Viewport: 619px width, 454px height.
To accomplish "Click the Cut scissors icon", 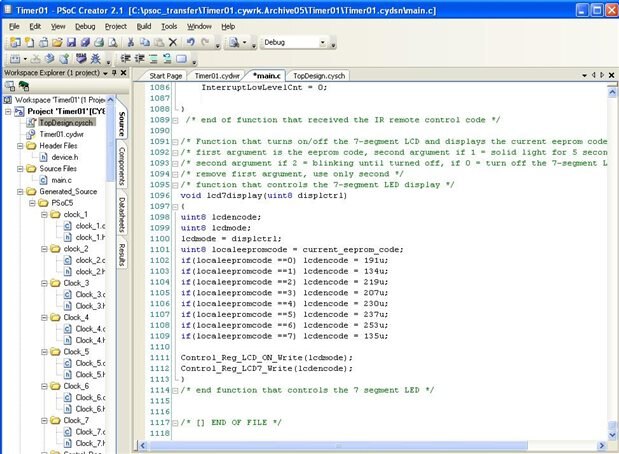I will [130, 43].
